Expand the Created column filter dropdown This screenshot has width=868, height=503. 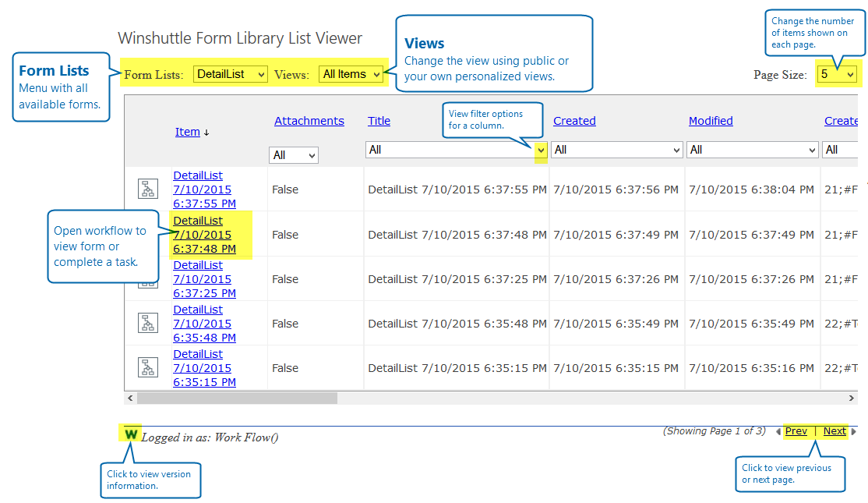pyautogui.click(x=616, y=150)
